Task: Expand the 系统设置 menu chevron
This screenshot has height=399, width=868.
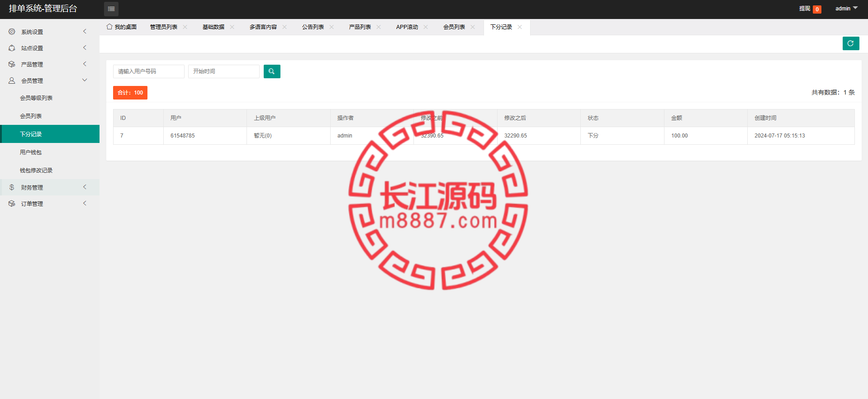Action: (85, 31)
